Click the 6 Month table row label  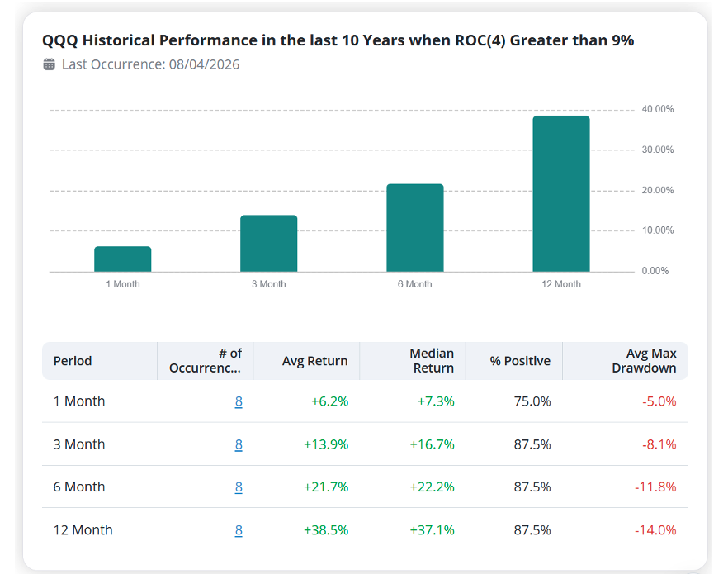(x=79, y=487)
